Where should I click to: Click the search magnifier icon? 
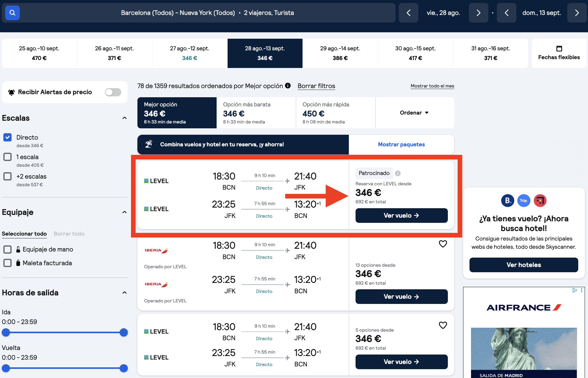click(x=12, y=13)
